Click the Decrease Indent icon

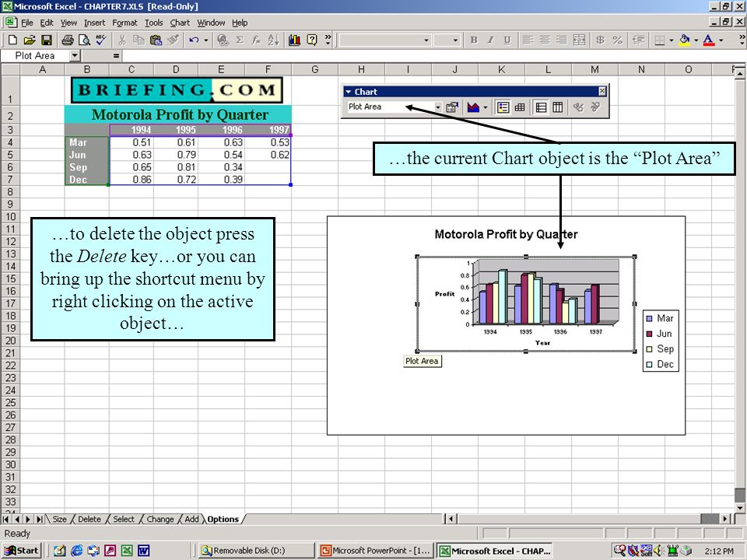coord(638,40)
